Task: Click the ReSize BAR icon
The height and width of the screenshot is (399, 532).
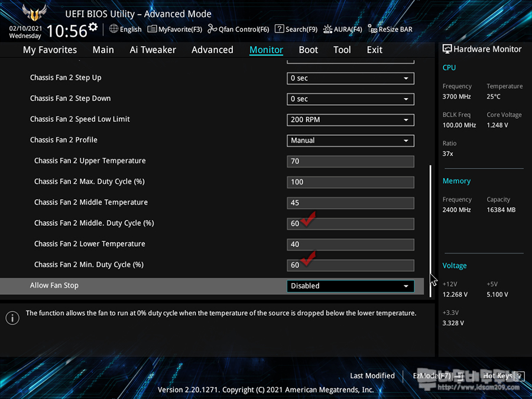Action: click(x=372, y=29)
